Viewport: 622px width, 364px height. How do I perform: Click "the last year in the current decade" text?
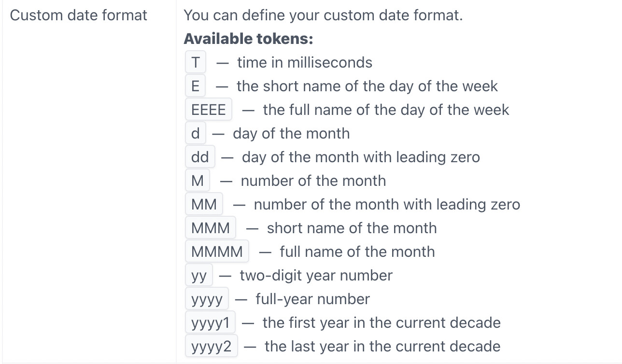point(382,347)
